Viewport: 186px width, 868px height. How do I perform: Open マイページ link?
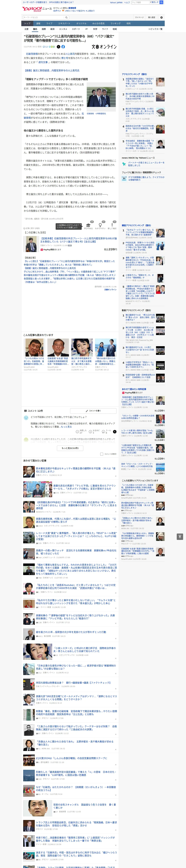tap(139, 17)
